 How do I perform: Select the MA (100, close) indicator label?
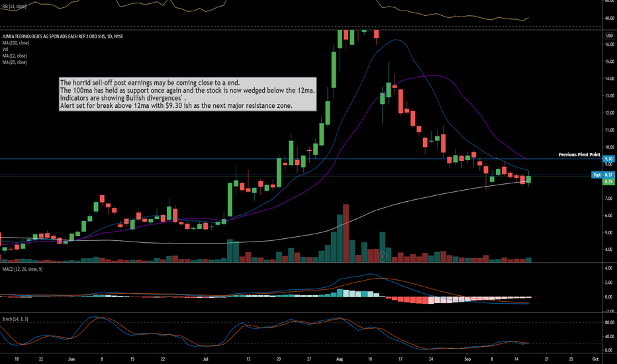click(x=15, y=43)
